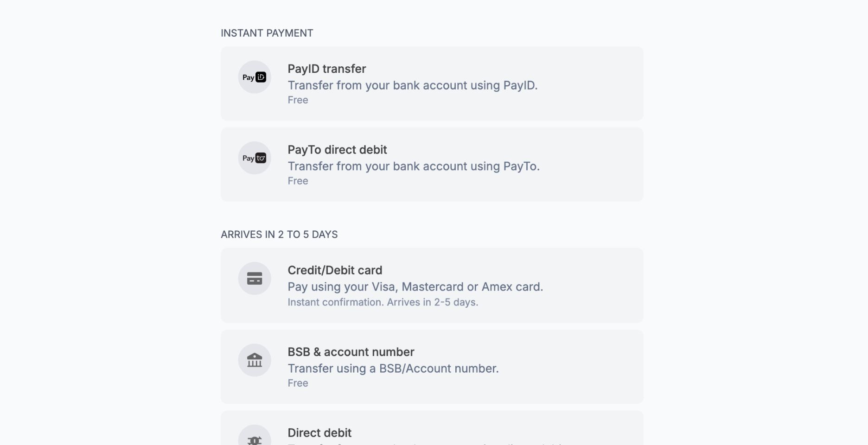Click the INSTANT PAYMENT section header
Screen dimensions: 868x445
click(x=267, y=33)
